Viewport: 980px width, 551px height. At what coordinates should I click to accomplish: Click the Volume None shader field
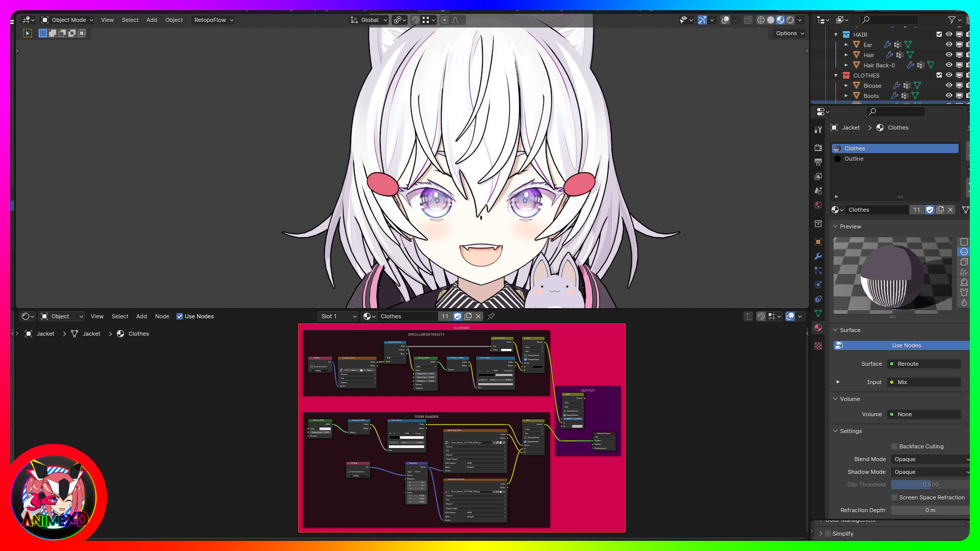point(924,414)
